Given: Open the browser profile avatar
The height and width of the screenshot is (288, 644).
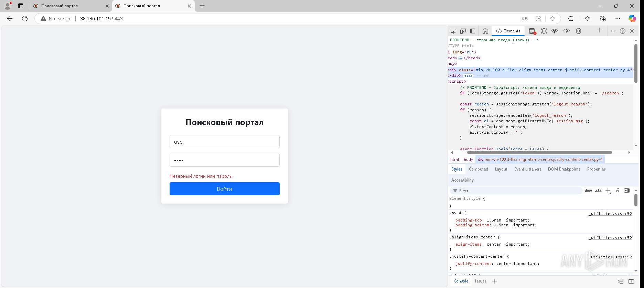Looking at the screenshot, I should point(8,6).
